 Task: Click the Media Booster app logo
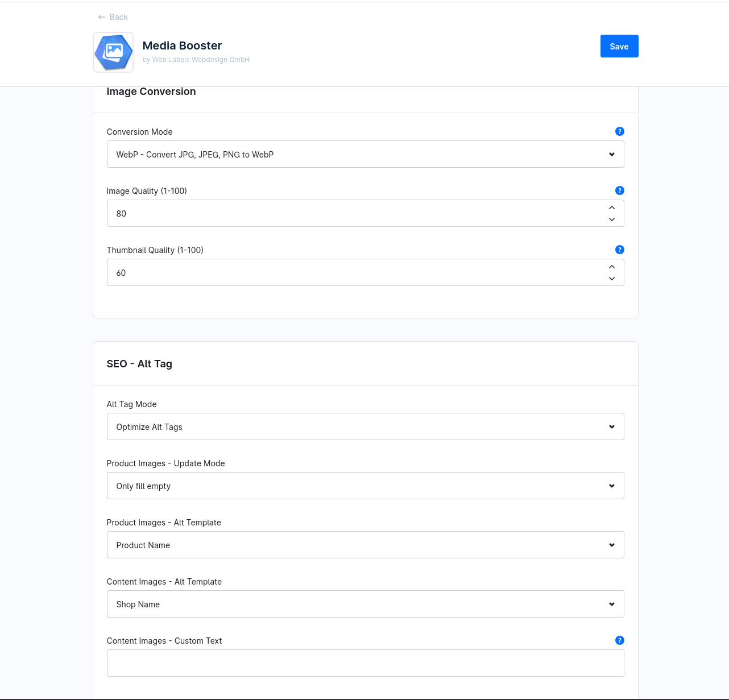pyautogui.click(x=113, y=52)
